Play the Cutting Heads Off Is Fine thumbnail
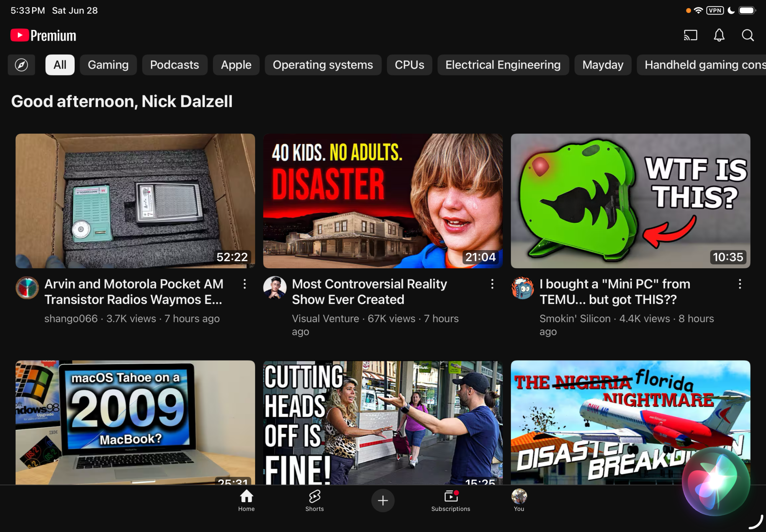The width and height of the screenshot is (766, 532). [383, 423]
